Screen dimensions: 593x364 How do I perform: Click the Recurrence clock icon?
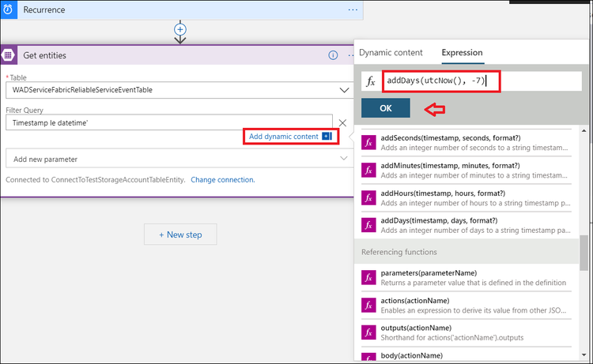point(8,9)
